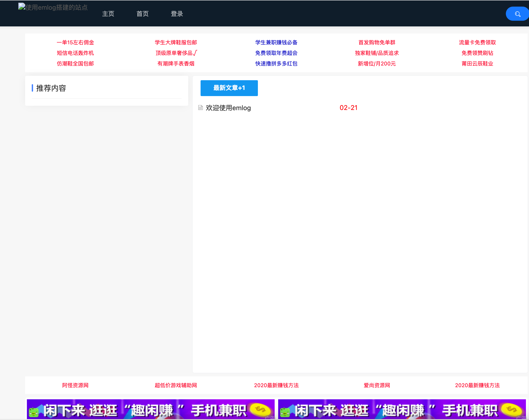
Task: Open the 快速撸拼多多红包 link
Action: click(276, 63)
